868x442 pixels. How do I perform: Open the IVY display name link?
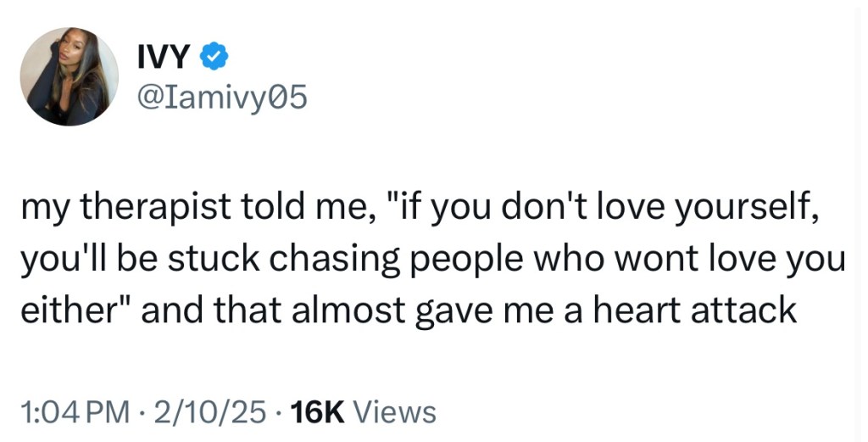pos(164,59)
